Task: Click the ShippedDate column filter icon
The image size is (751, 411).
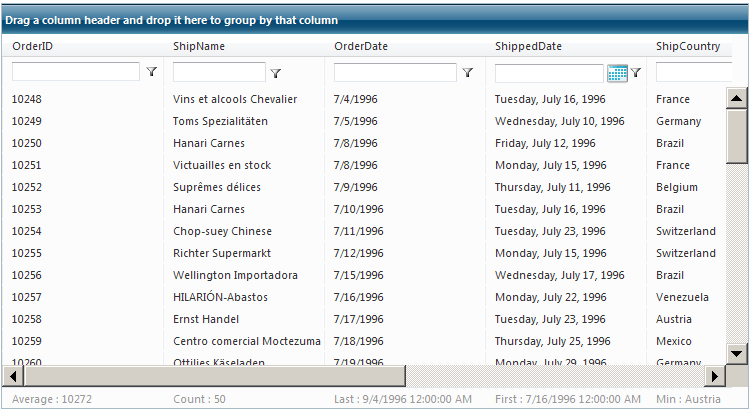Action: tap(635, 72)
